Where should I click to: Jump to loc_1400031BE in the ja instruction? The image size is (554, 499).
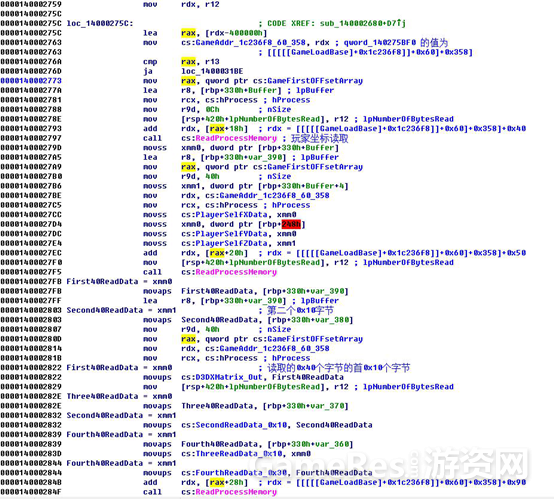212,71
